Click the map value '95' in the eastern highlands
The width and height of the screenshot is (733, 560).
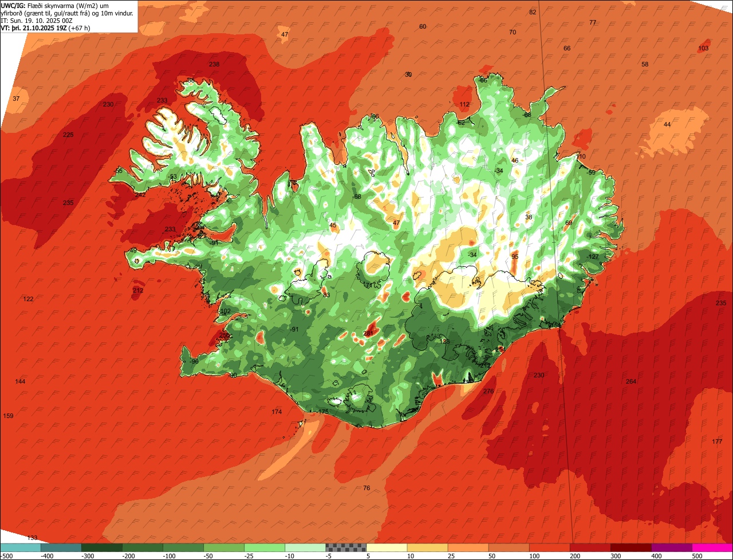click(515, 257)
